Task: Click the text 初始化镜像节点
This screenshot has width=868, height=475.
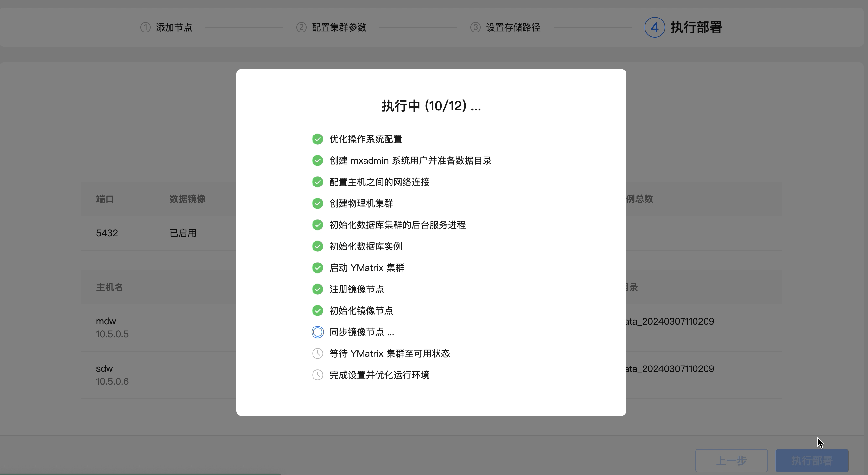Action: click(361, 311)
